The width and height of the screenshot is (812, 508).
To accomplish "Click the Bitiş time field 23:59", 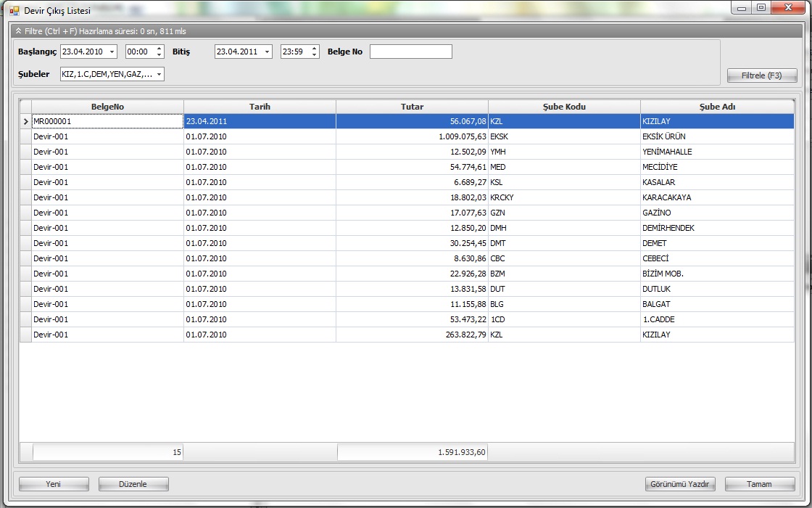I will pyautogui.click(x=294, y=52).
